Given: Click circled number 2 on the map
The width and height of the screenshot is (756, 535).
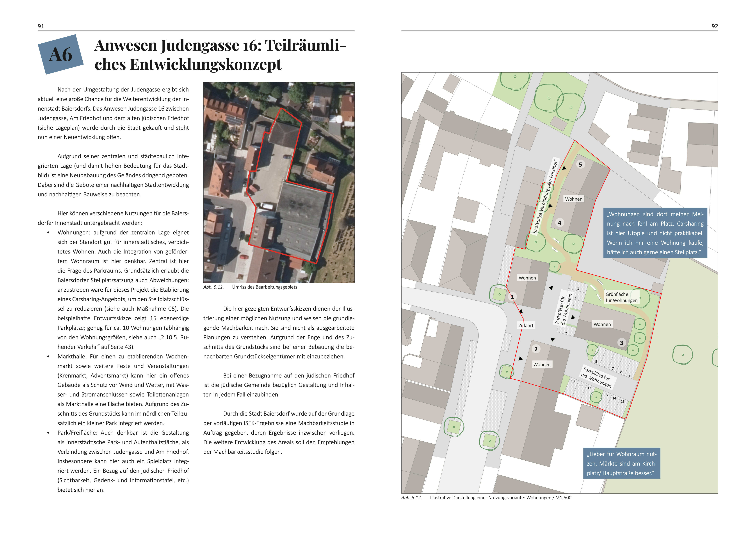Looking at the screenshot, I should click(x=536, y=349).
